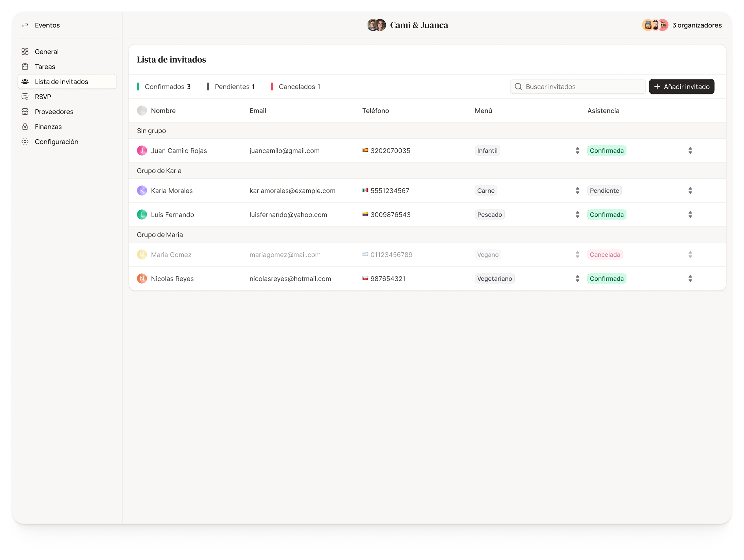Screen dimensions: 744x560
Task: Open menu dropdown for Juan Camilo Rojas
Action: tap(577, 150)
